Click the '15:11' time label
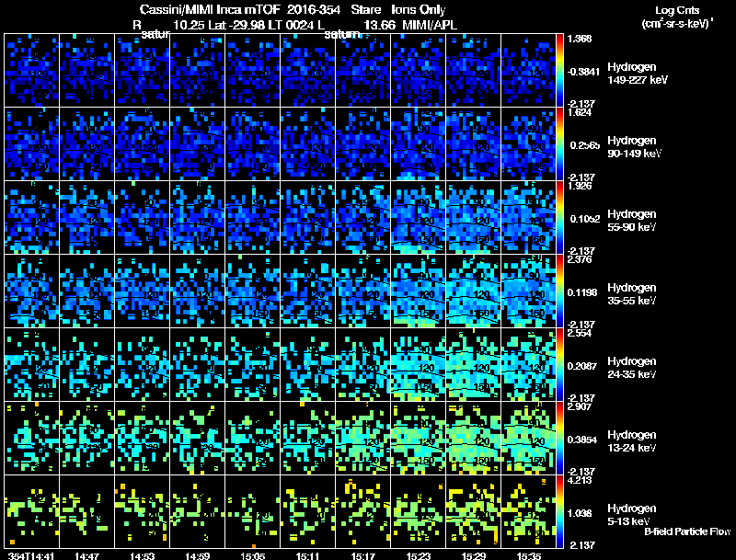The image size is (736, 560). 307,556
